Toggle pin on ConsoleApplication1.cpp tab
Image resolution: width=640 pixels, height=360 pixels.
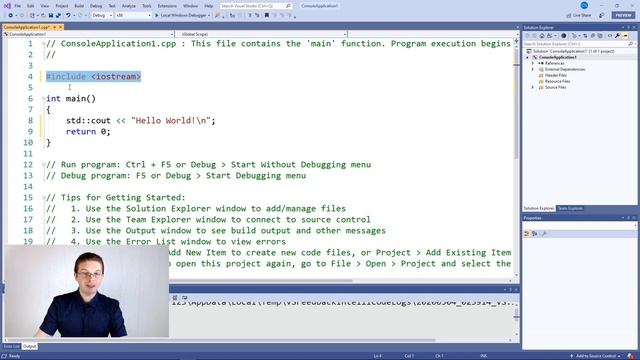pyautogui.click(x=55, y=27)
